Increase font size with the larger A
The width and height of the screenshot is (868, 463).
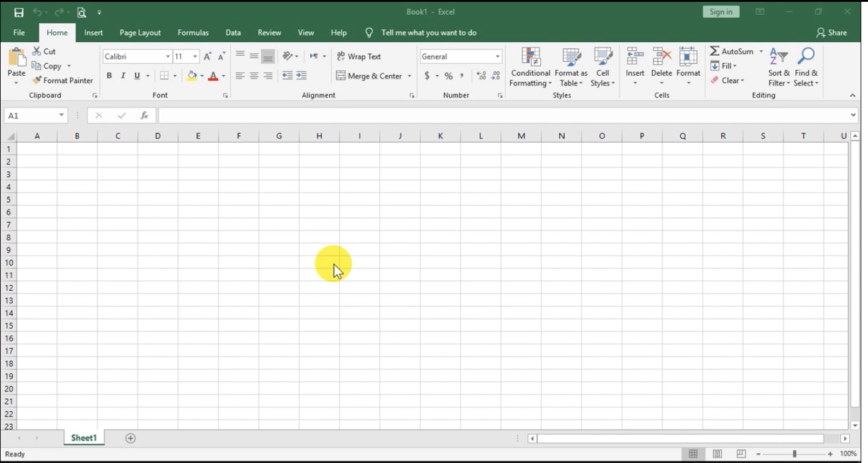click(x=207, y=56)
